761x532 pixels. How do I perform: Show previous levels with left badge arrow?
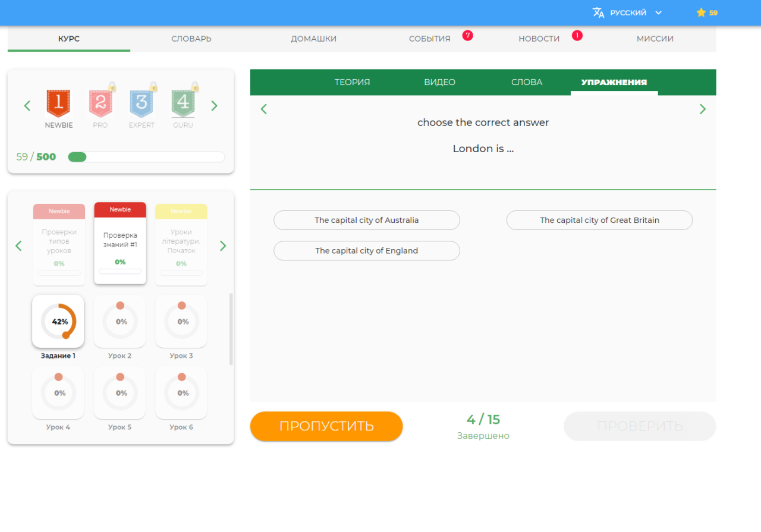[27, 106]
